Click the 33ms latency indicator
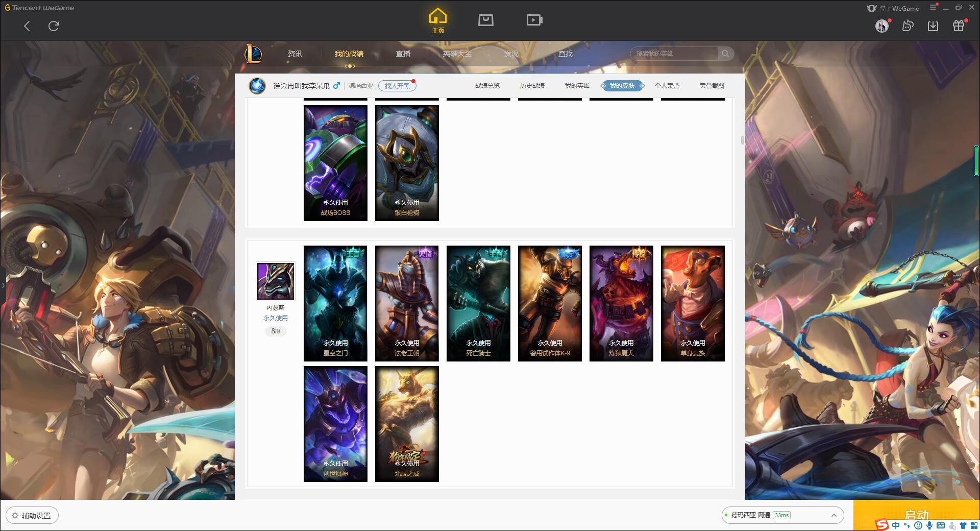Viewport: 980px width, 531px height. tap(781, 515)
